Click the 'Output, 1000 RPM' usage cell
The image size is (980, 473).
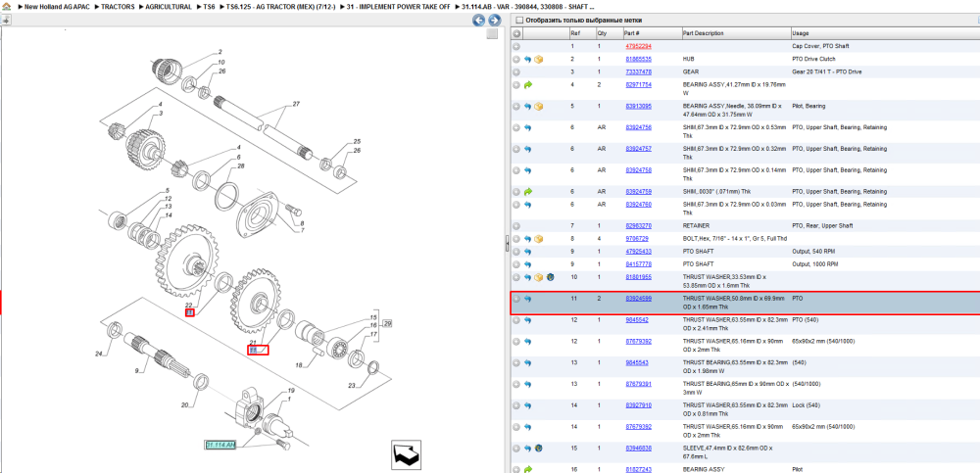pyautogui.click(x=815, y=264)
